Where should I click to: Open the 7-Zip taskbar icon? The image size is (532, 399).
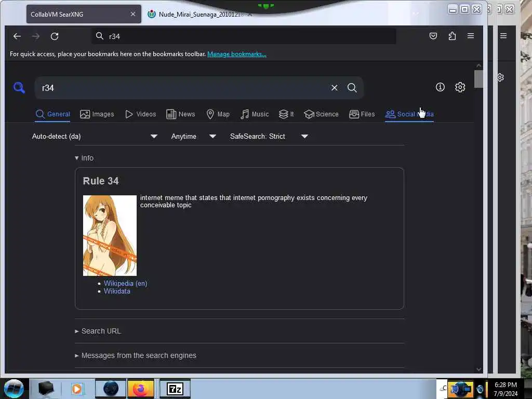coord(175,389)
